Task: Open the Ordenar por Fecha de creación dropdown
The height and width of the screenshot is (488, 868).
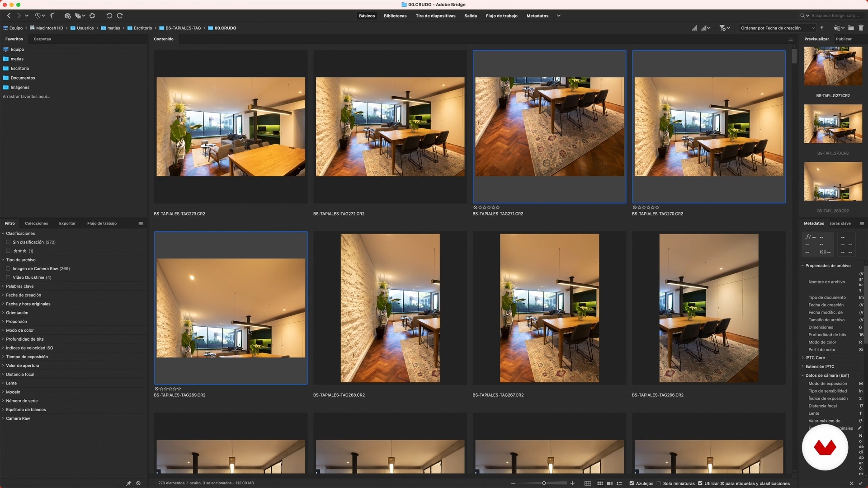Action: pyautogui.click(x=777, y=28)
